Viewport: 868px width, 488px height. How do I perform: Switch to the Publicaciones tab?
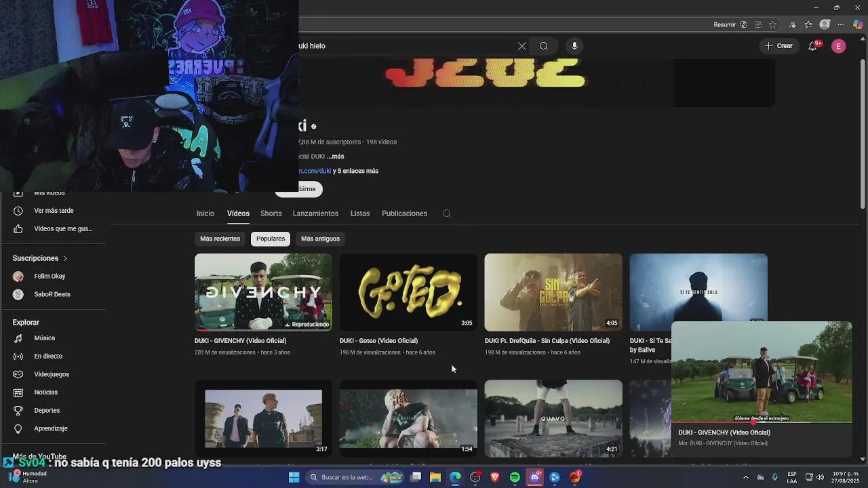(x=404, y=213)
